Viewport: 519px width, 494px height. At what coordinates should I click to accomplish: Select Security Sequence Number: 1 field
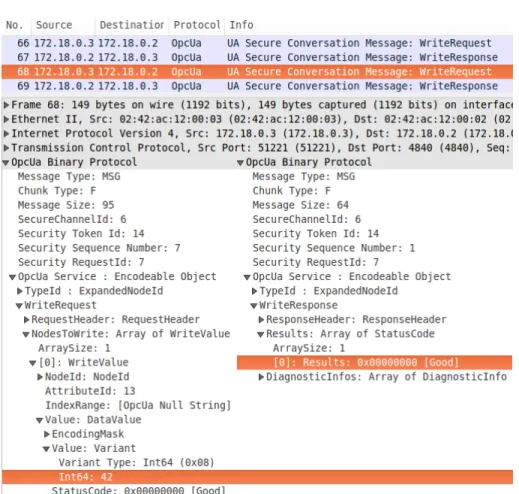point(334,248)
